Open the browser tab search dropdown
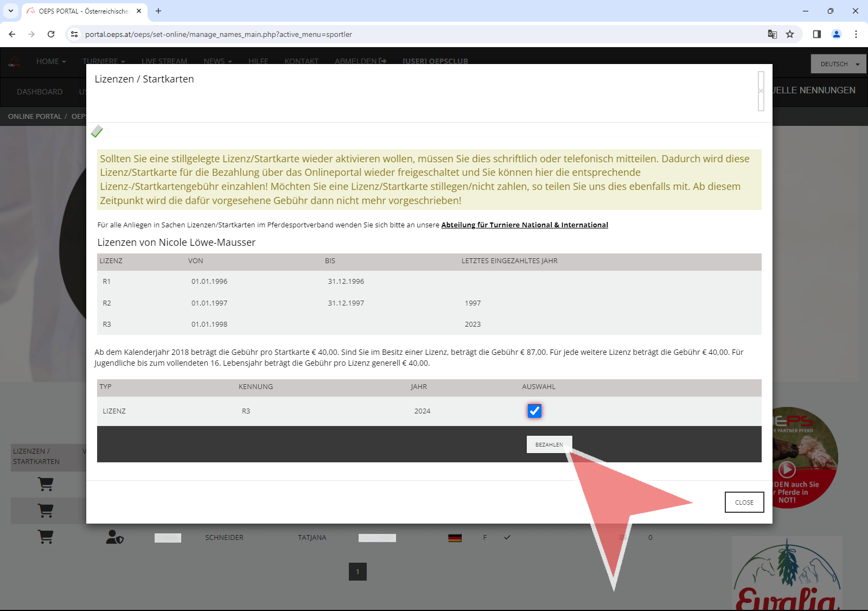Viewport: 868px width, 611px height. pos(11,11)
